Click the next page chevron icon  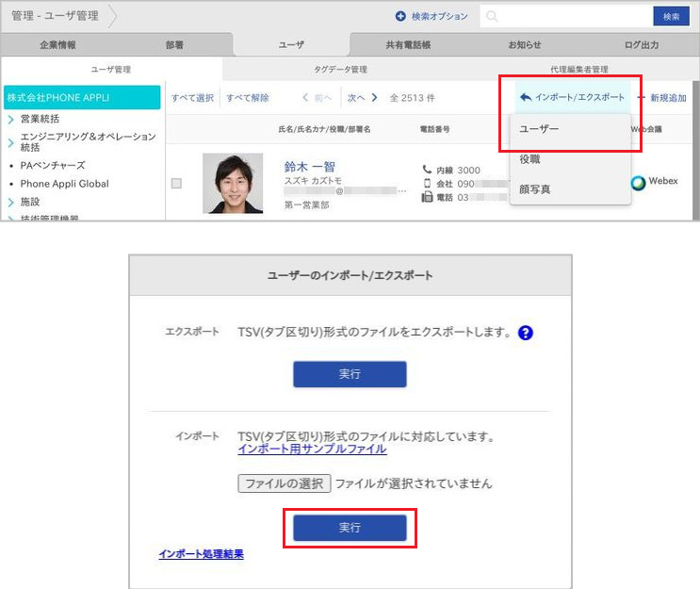[374, 97]
